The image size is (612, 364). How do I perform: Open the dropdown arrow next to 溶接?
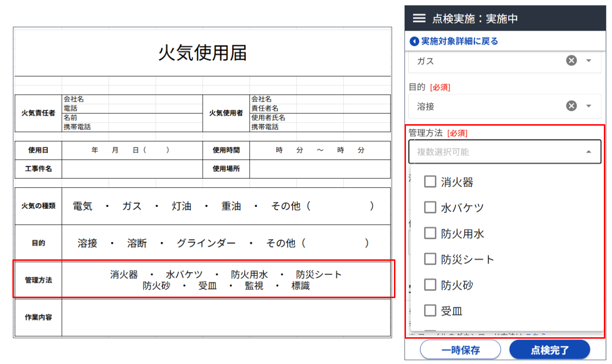[589, 106]
